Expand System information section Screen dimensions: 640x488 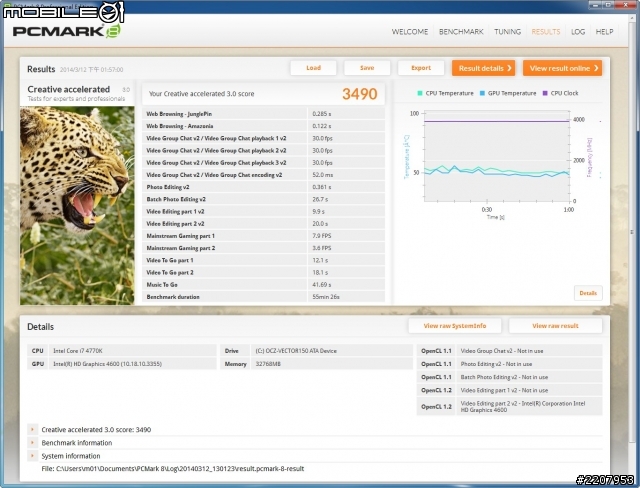click(x=32, y=455)
